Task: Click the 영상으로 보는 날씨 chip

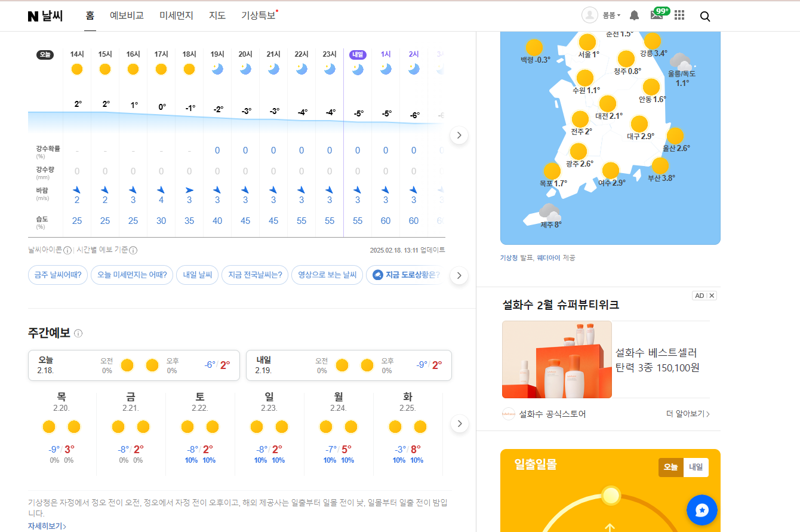Action: coord(327,275)
